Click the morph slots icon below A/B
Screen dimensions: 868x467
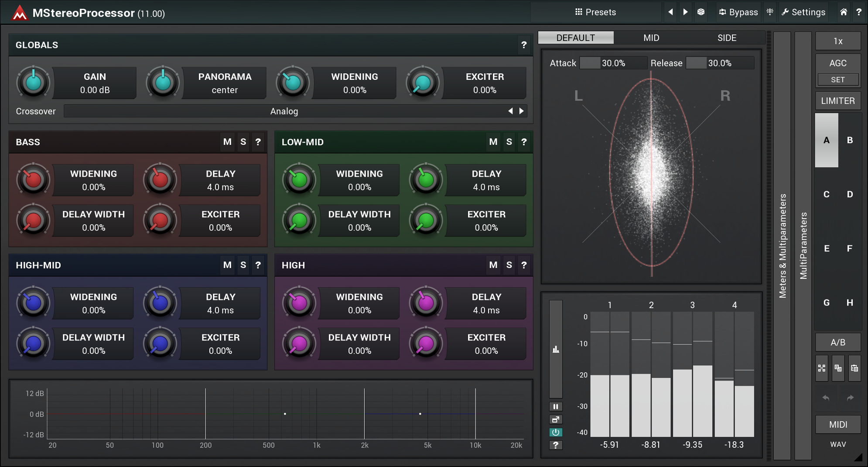click(x=822, y=368)
